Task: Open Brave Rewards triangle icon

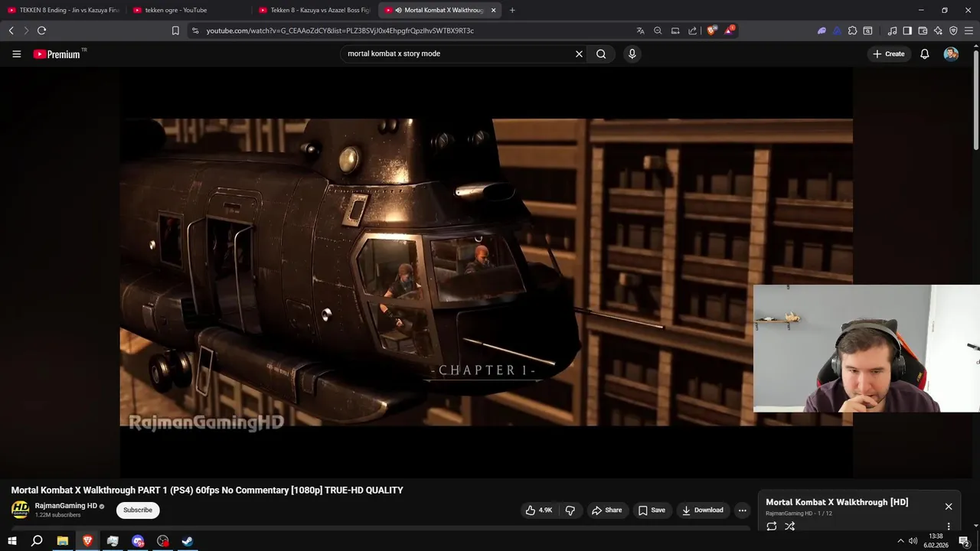Action: click(x=729, y=31)
